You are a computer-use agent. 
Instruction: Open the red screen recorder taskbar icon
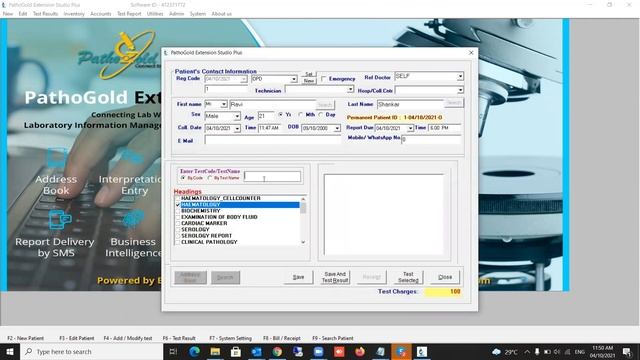339,351
